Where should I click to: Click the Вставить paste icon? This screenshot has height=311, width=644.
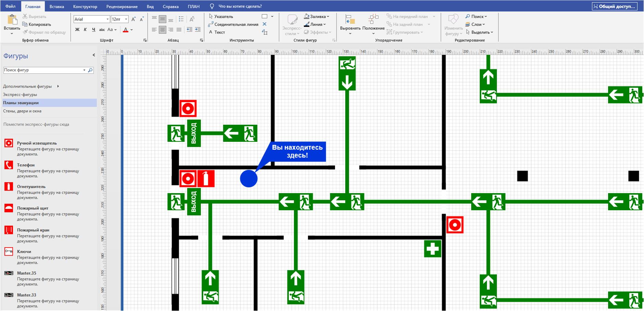pyautogui.click(x=12, y=20)
